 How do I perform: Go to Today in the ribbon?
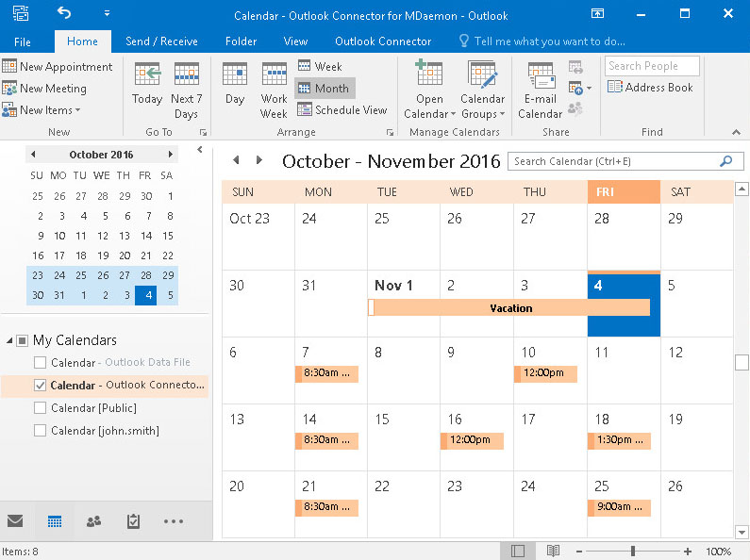point(147,84)
